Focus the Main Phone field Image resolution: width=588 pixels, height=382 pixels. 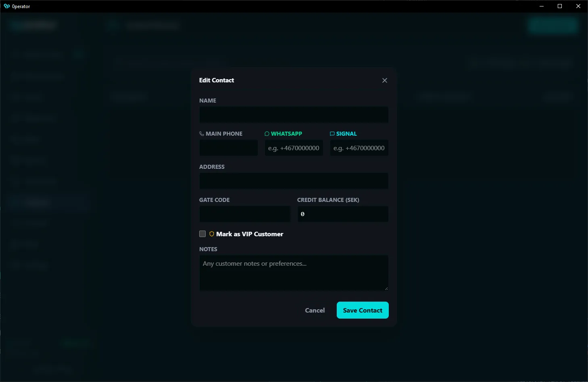[x=228, y=148]
